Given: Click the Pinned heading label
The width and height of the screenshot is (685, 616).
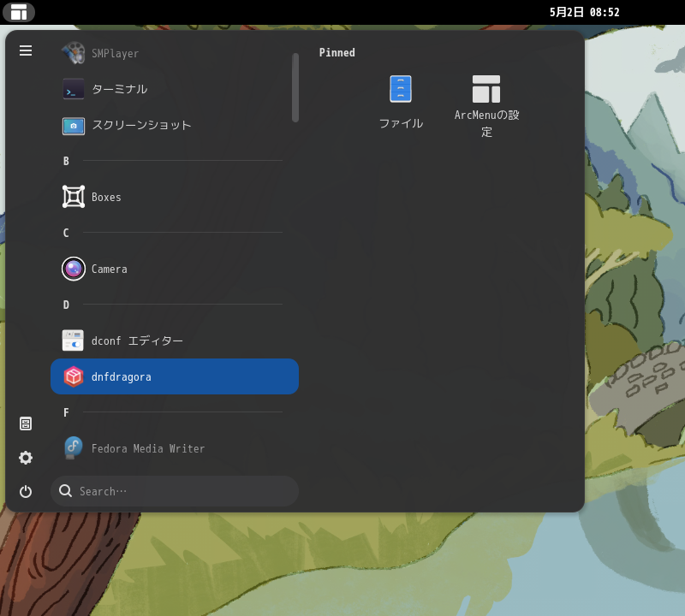Looking at the screenshot, I should 337,53.
